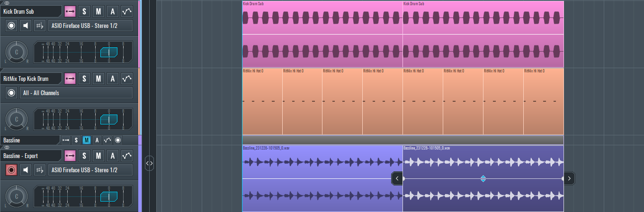644x212 pixels.
Task: Select the RitMix Top Kick Drum track name
Action: [31, 79]
